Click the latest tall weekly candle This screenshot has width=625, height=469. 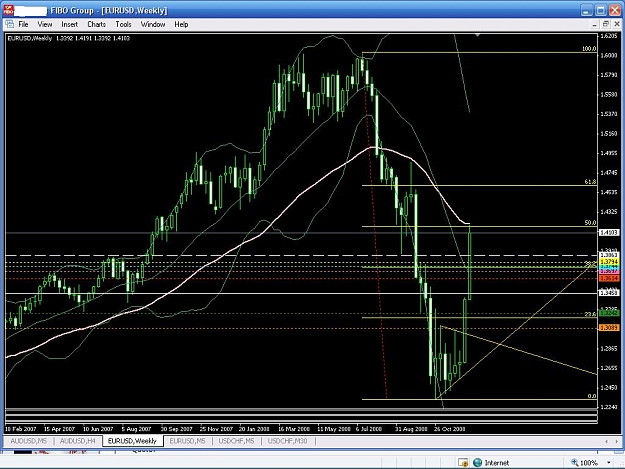470,263
